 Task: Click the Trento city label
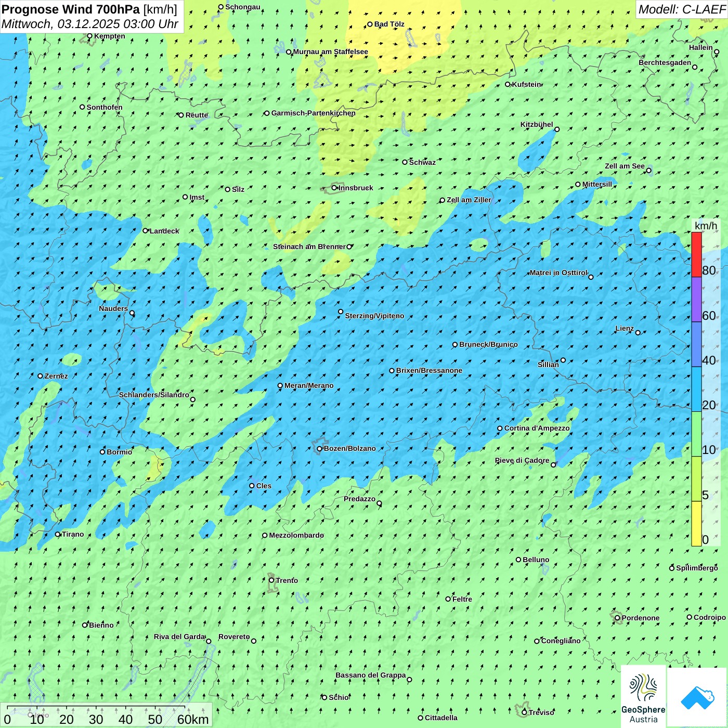click(287, 580)
